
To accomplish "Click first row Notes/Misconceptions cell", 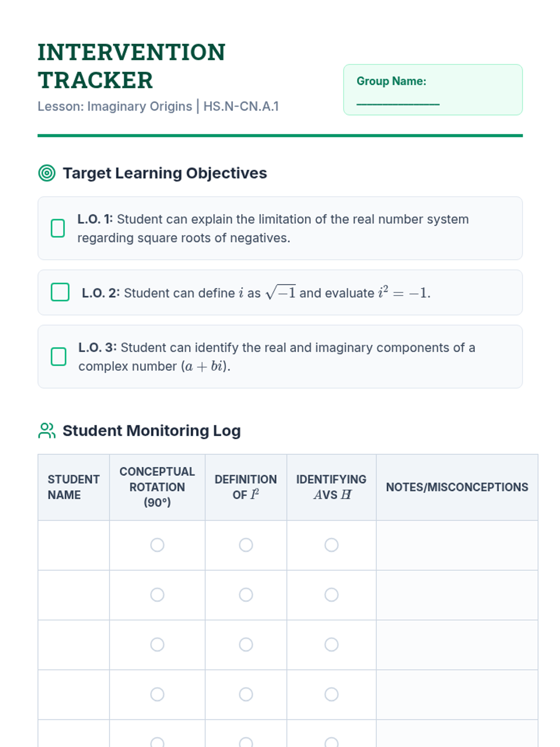I will pos(456,545).
